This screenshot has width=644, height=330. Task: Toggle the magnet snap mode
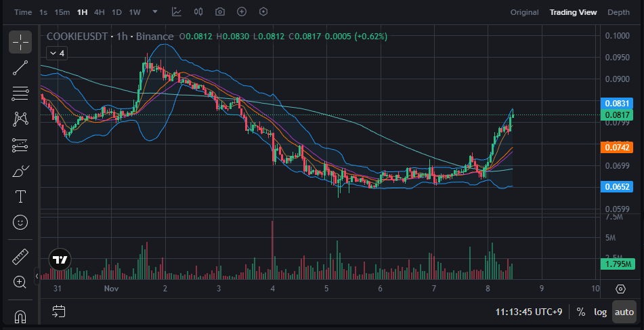point(20,316)
